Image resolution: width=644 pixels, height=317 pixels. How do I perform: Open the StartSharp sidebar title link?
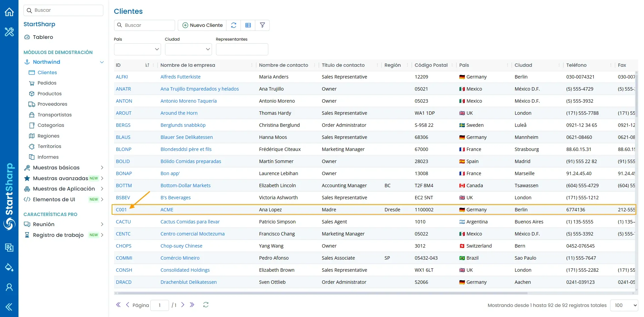[39, 24]
